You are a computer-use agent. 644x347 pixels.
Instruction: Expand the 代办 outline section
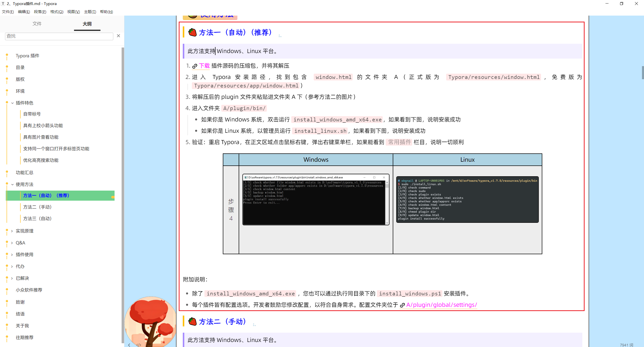12,266
